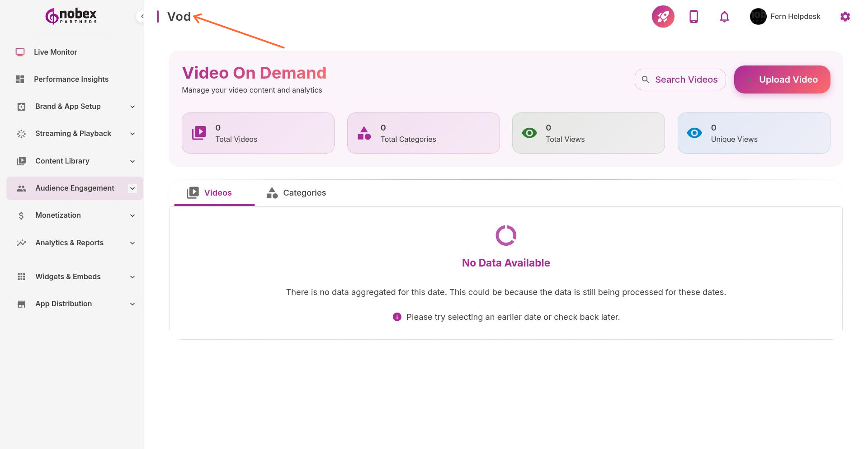The height and width of the screenshot is (449, 868).
Task: Click the Nobex Partners logo
Action: tap(70, 16)
